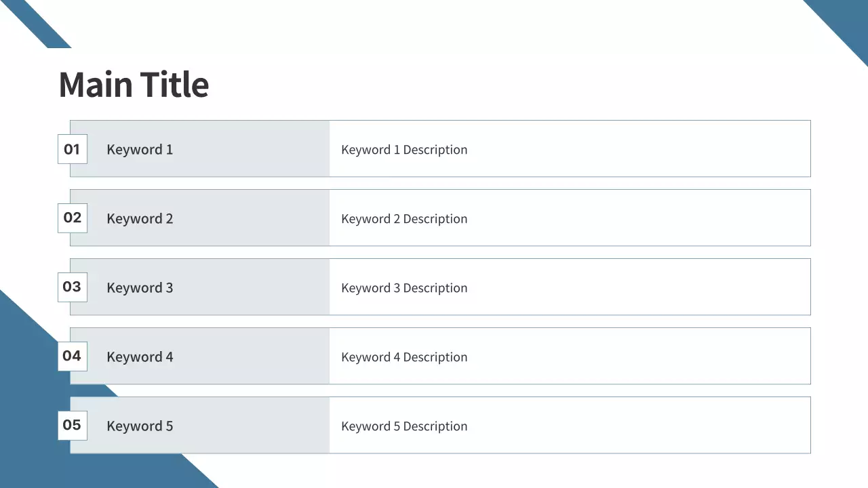Image resolution: width=868 pixels, height=488 pixels.
Task: Select the Keyword 3 Description text
Action: (x=404, y=288)
